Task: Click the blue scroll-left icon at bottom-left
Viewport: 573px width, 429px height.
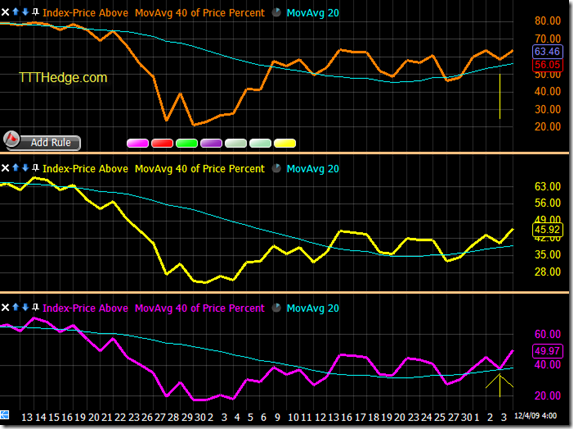Action: tap(4, 415)
